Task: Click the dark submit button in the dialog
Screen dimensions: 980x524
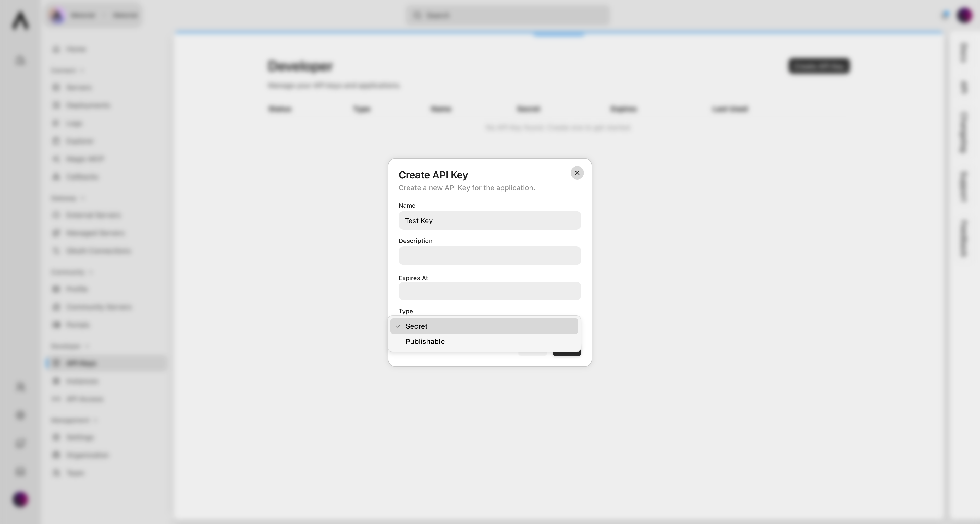Action: [x=567, y=353]
